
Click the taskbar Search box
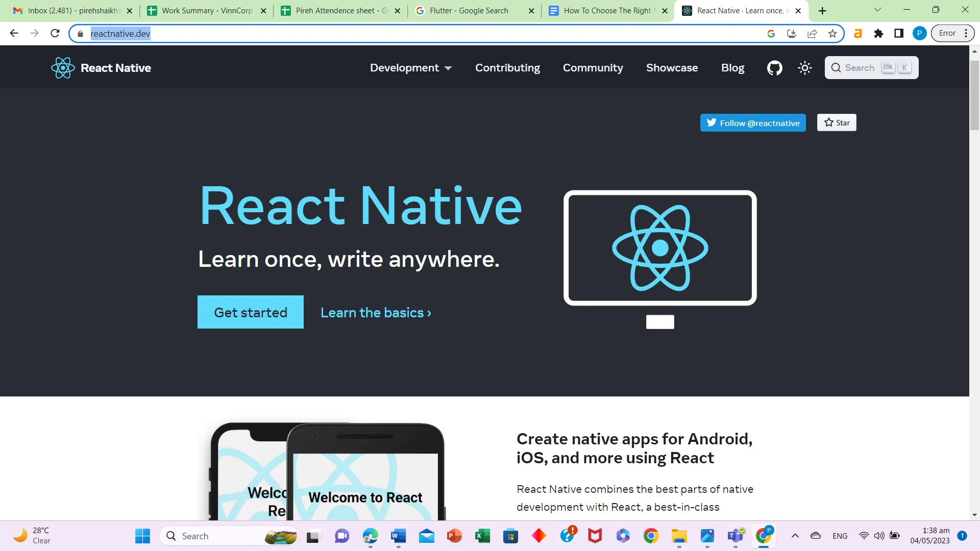point(229,536)
